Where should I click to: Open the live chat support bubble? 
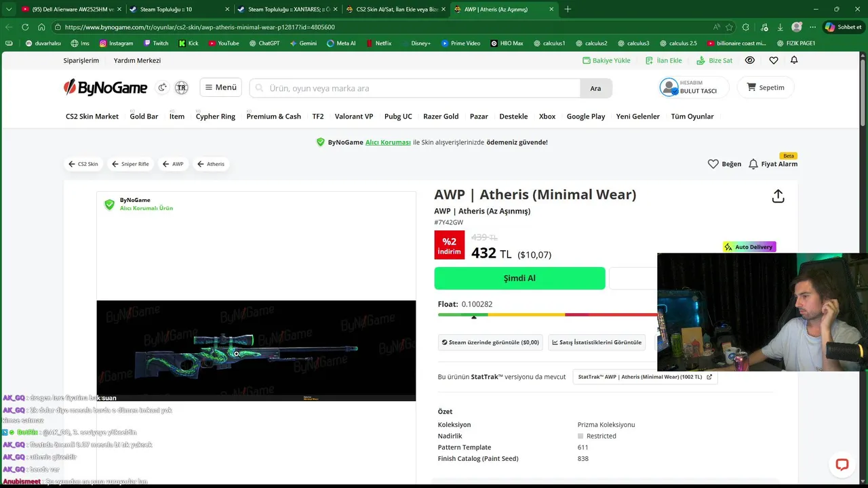[842, 464]
